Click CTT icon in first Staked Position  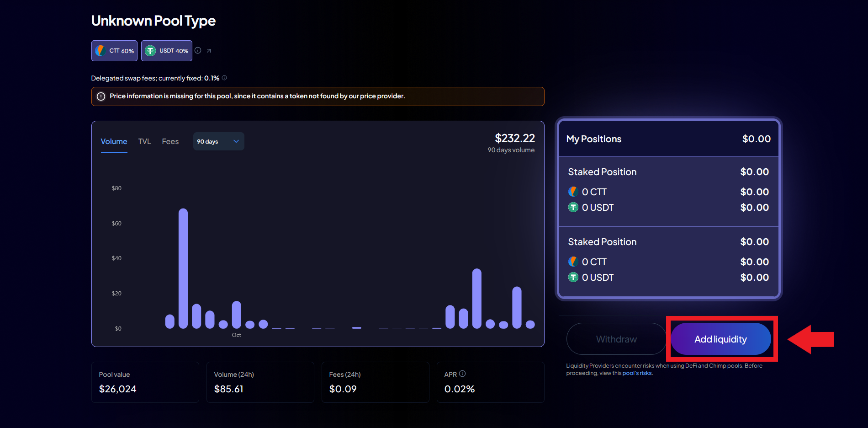click(573, 192)
